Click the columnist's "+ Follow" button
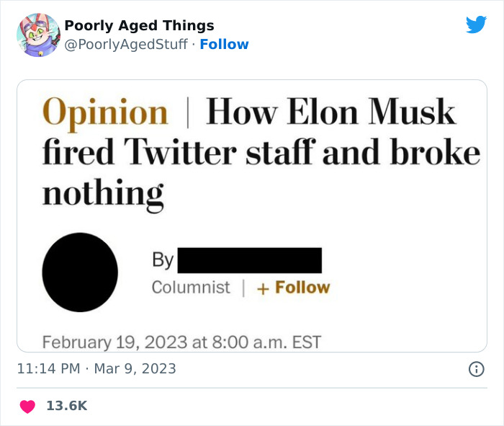Screen dimensions: 504x426 pyautogui.click(x=293, y=287)
